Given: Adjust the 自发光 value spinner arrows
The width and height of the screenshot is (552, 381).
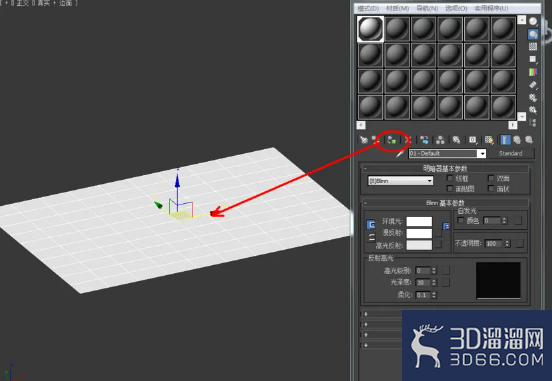Looking at the screenshot, I should [504, 221].
